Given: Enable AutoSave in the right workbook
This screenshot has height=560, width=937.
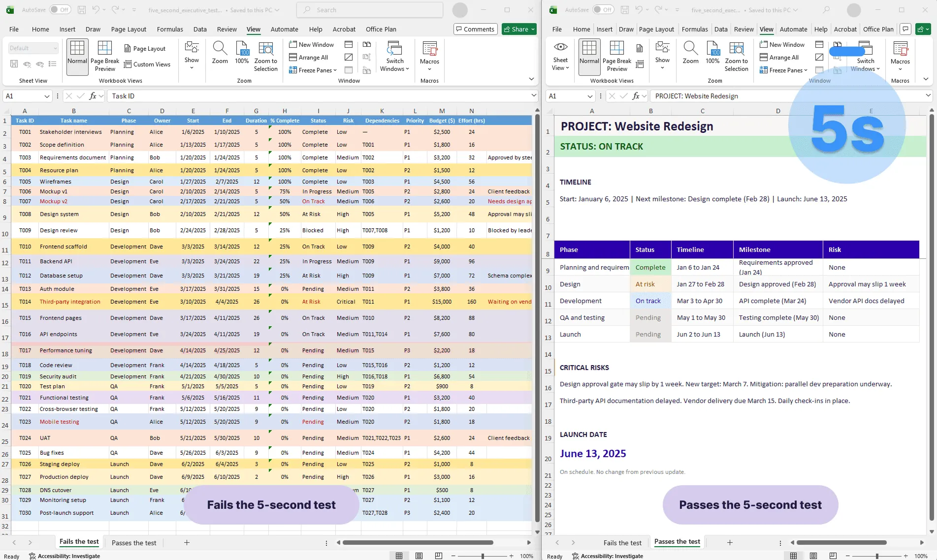Looking at the screenshot, I should 604,9.
